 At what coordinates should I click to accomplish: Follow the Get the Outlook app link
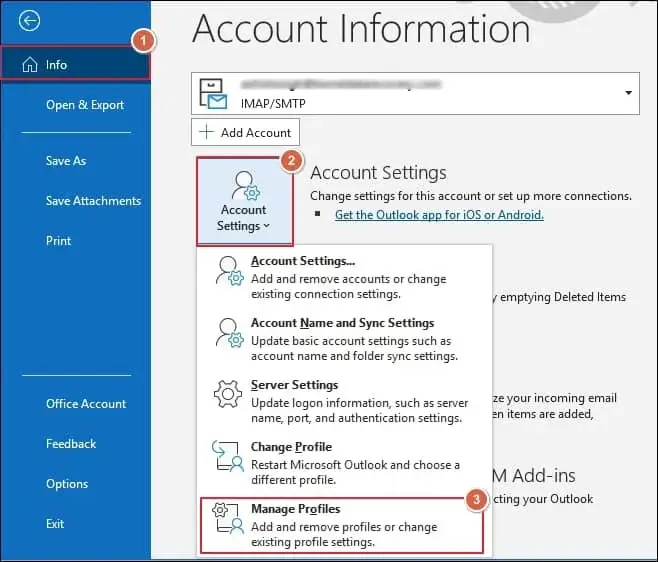coord(439,215)
